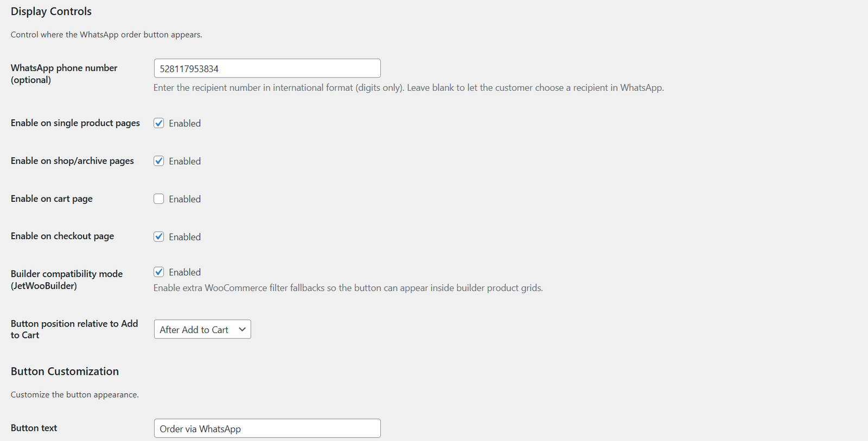Click the WhatsApp phone number input field

pos(267,68)
